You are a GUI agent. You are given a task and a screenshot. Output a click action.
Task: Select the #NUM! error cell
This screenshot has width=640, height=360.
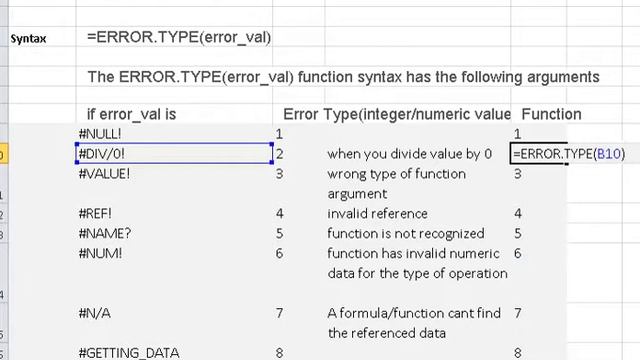100,253
